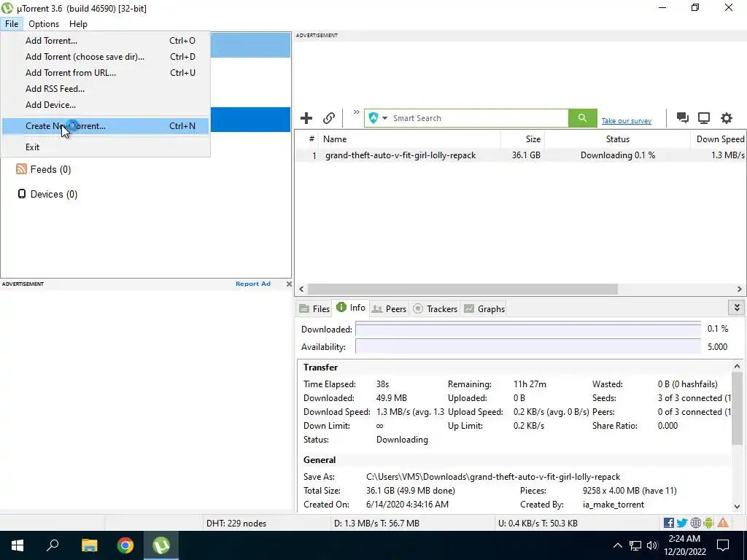Click DHT: 229 nodes in status bar
Screen dimensions: 747x560
(x=236, y=524)
